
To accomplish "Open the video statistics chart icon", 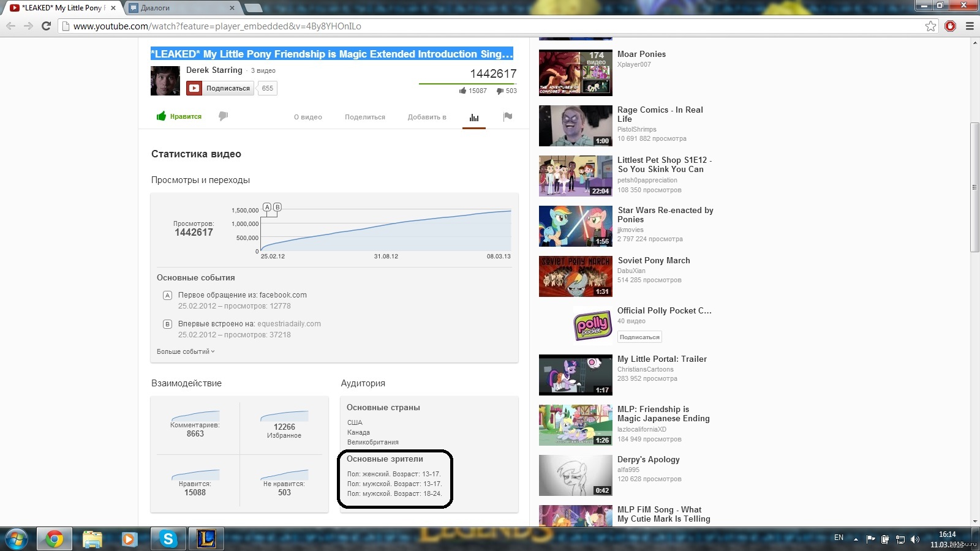I will 474,118.
